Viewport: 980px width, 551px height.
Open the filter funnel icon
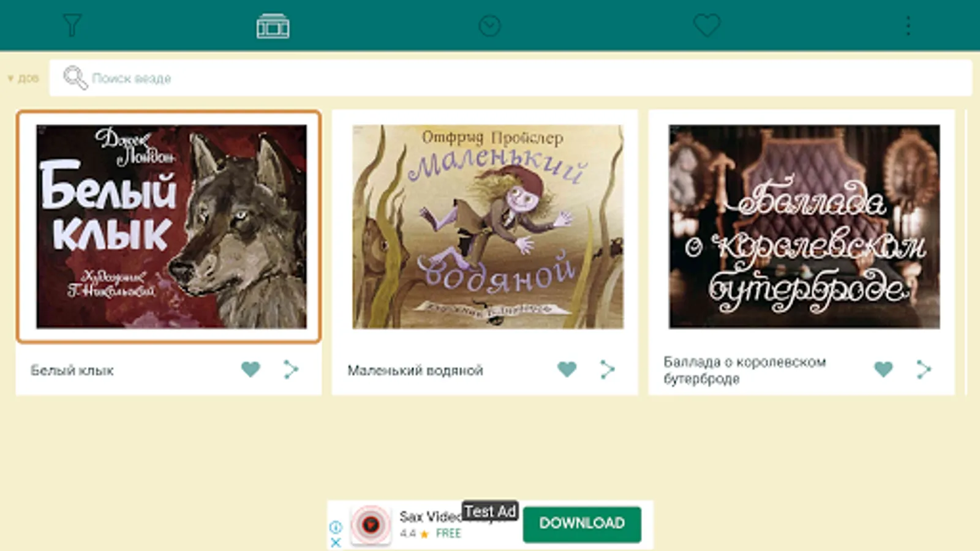pyautogui.click(x=72, y=25)
